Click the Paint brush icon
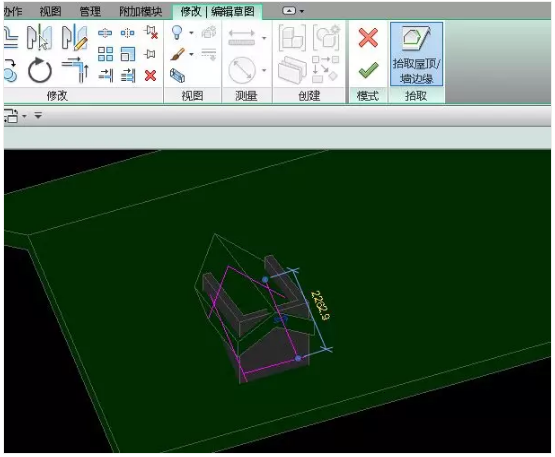The width and height of the screenshot is (555, 457). (x=177, y=54)
